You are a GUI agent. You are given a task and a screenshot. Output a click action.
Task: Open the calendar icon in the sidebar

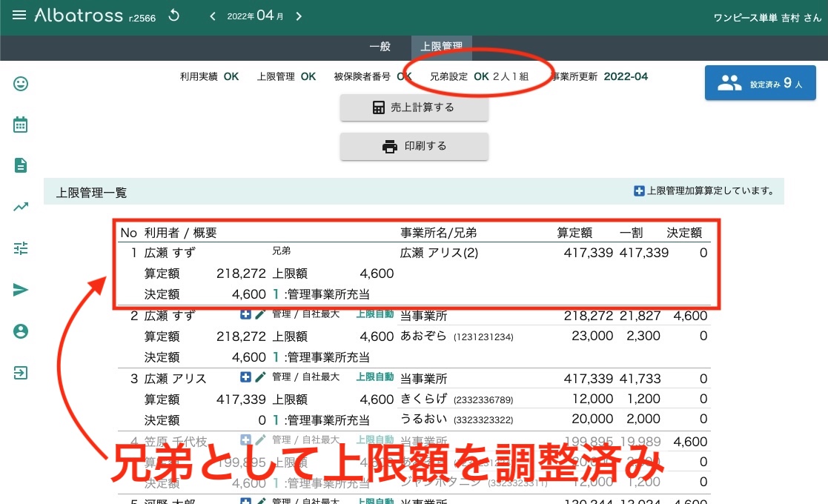(x=20, y=125)
